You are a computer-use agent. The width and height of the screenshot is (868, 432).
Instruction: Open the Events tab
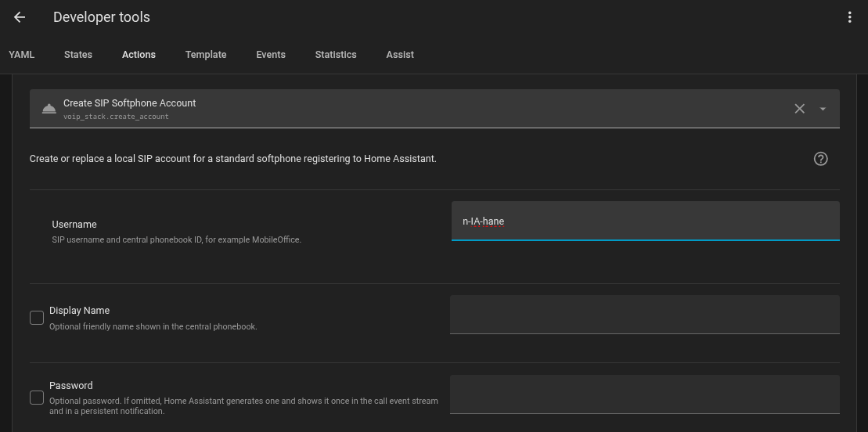(x=271, y=54)
